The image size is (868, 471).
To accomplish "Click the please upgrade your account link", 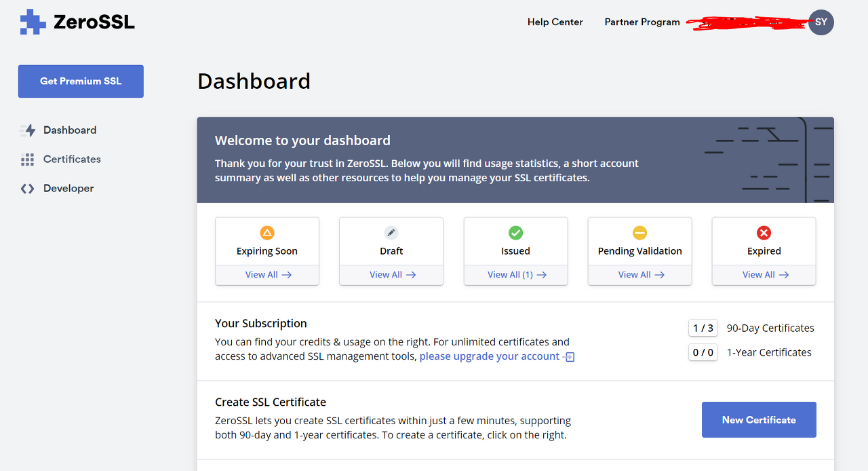I will click(490, 356).
